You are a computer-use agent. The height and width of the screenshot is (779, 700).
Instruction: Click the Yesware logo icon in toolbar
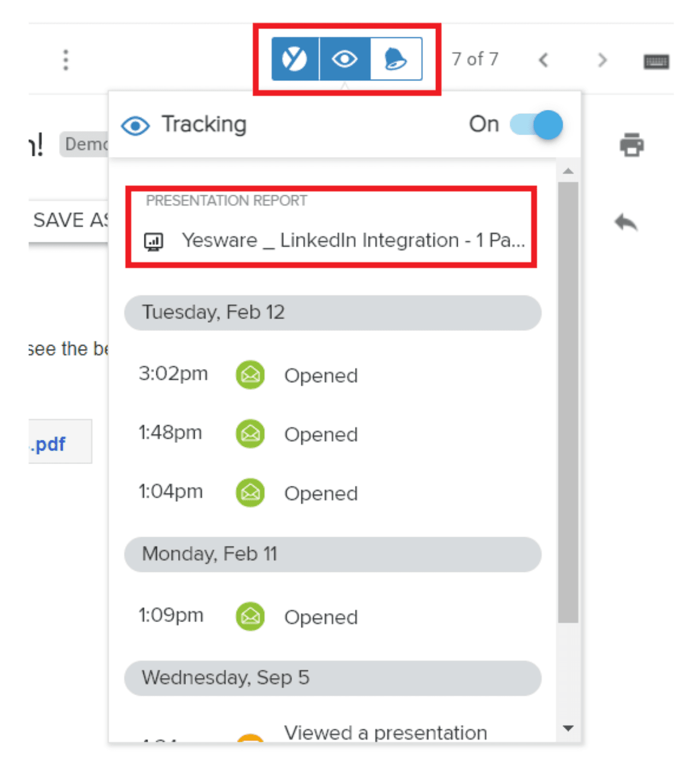[x=295, y=59]
